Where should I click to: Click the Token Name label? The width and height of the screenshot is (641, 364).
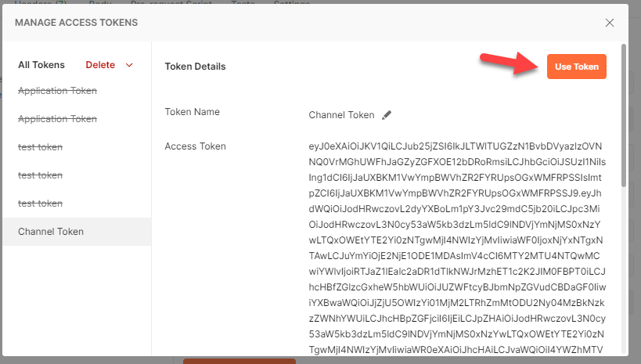pyautogui.click(x=192, y=112)
